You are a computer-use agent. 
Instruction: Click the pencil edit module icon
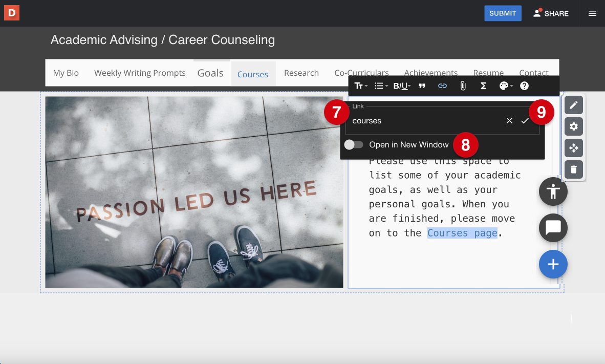pos(574,104)
